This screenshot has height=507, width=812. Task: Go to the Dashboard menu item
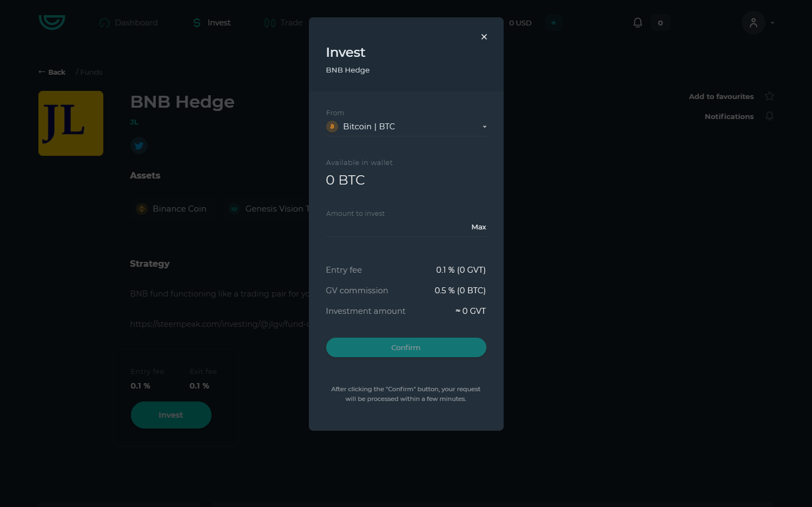pyautogui.click(x=129, y=23)
